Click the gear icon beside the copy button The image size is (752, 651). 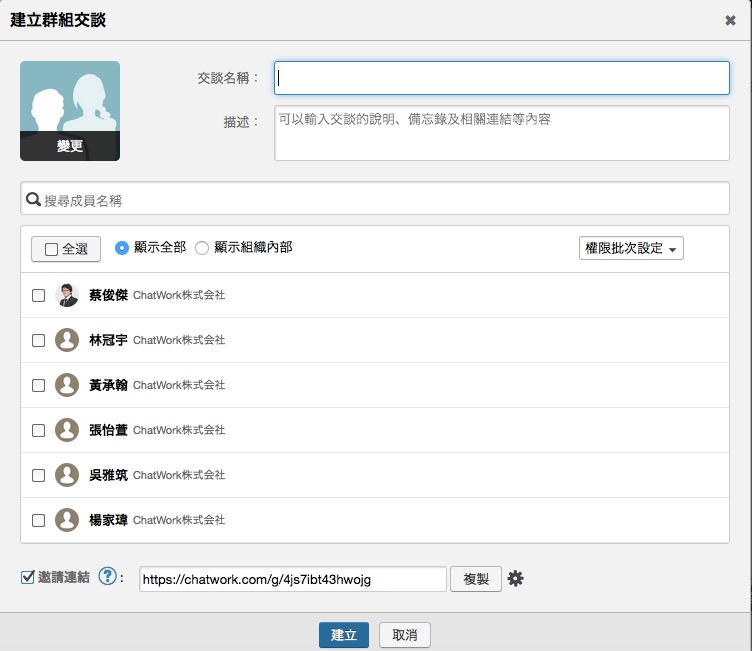pos(516,578)
